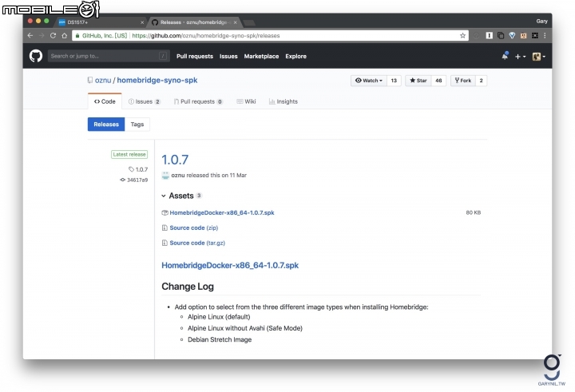The image size is (575, 392).
Task: Open the repository Pull requests tab
Action: tap(198, 101)
